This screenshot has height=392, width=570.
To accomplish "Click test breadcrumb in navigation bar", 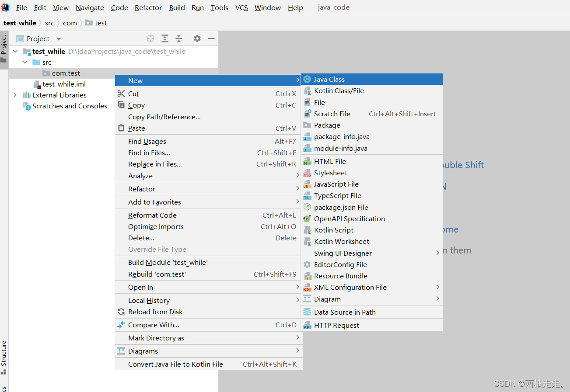I will point(96,23).
